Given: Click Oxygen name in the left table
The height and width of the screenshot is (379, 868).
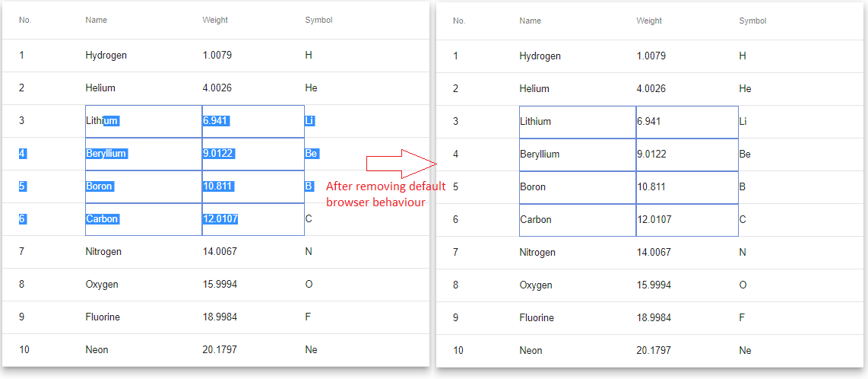Looking at the screenshot, I should tap(102, 285).
